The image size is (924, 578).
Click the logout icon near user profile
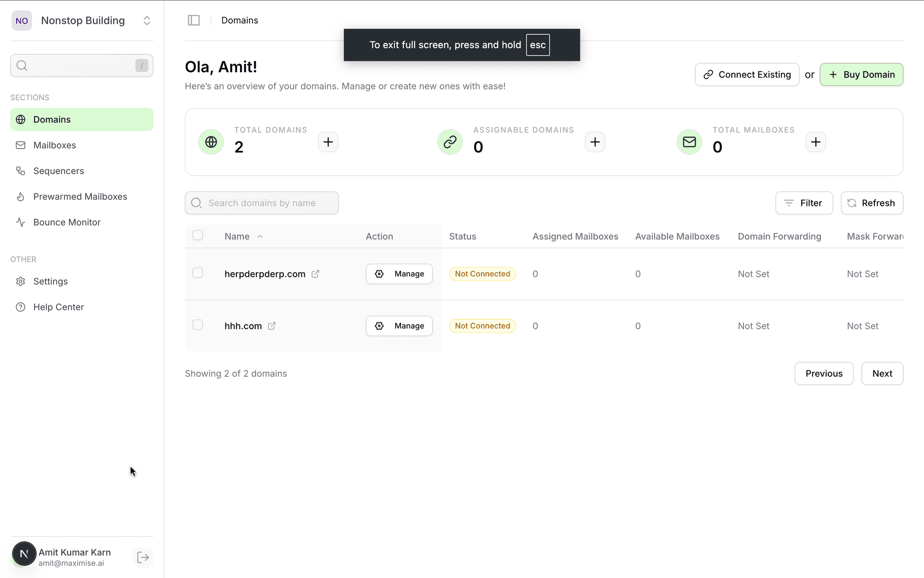point(143,558)
